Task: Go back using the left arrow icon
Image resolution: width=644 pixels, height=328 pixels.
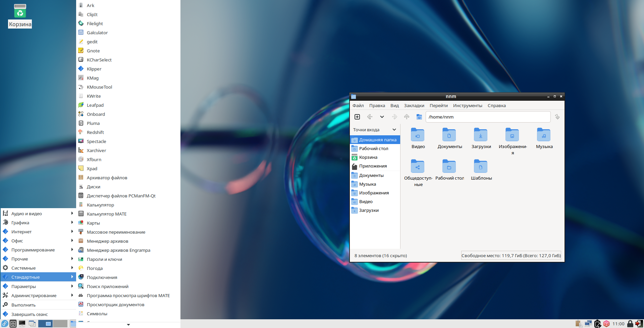Action: [370, 117]
